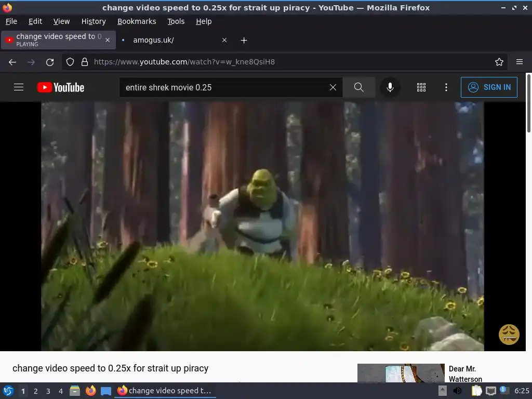Click the browser forward arrow

point(31,62)
